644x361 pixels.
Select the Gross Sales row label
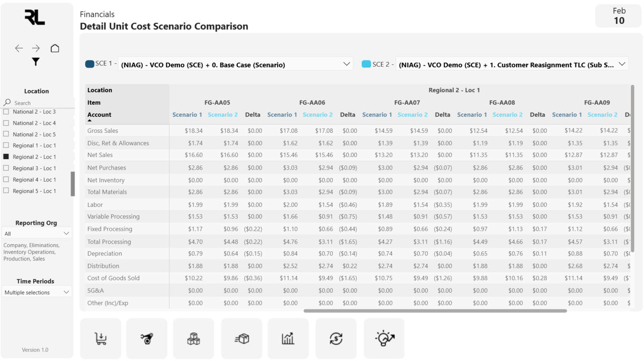click(103, 131)
